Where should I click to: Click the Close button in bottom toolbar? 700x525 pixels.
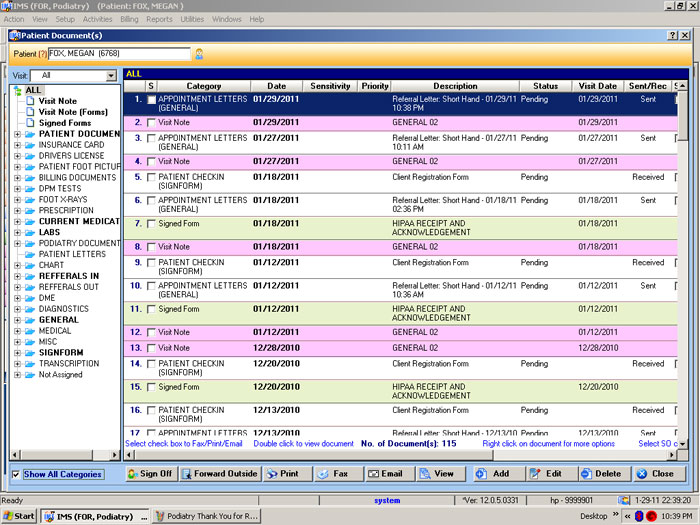(659, 474)
